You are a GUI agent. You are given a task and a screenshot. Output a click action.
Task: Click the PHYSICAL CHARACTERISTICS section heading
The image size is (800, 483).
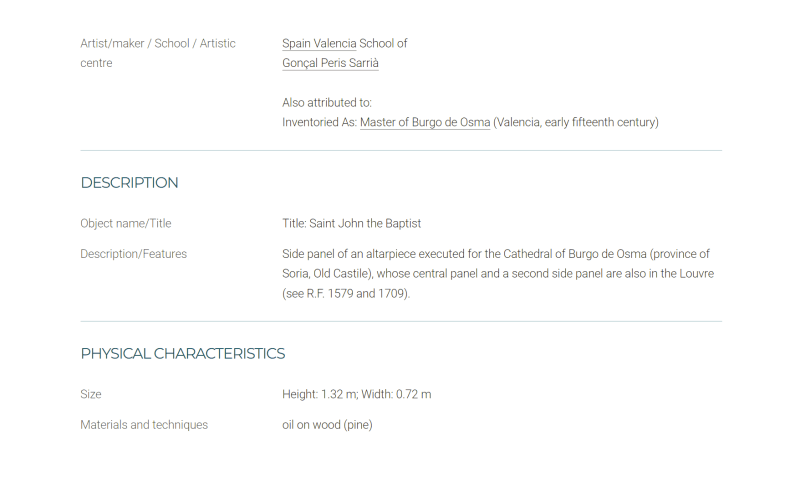click(x=183, y=353)
